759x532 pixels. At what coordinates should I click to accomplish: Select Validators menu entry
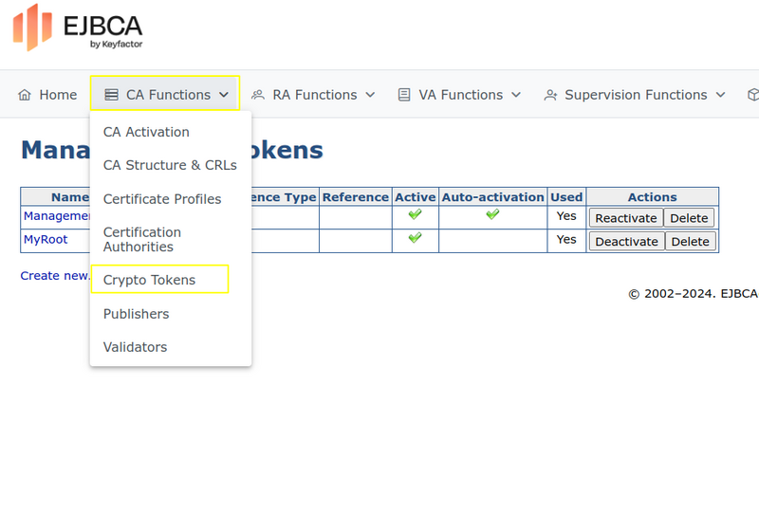[135, 347]
